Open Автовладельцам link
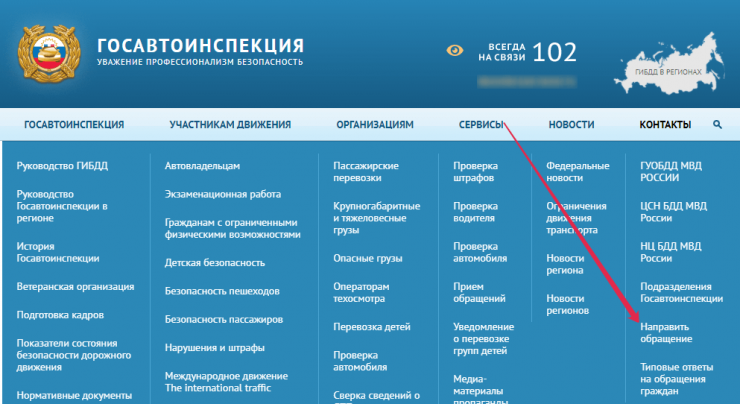The width and height of the screenshot is (740, 404). pyautogui.click(x=202, y=166)
